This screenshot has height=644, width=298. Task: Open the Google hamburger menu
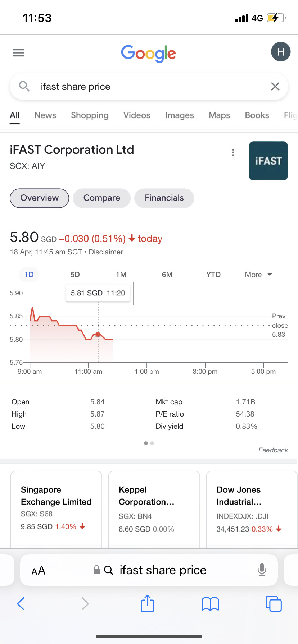tap(18, 53)
